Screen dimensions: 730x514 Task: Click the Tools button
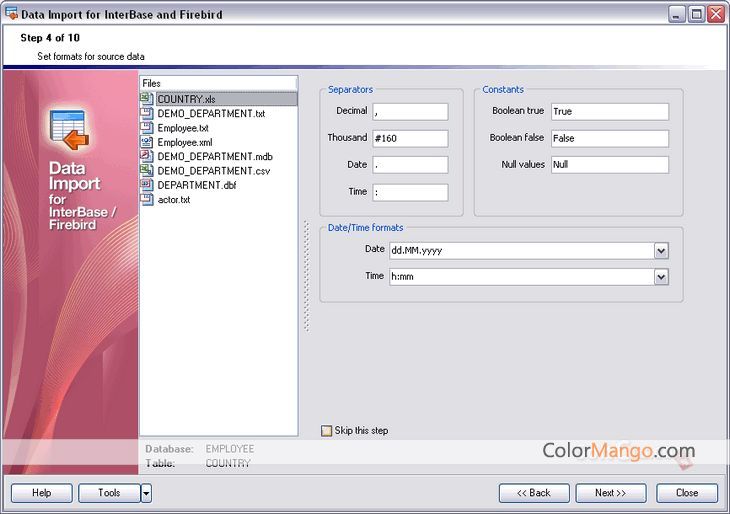pos(109,493)
